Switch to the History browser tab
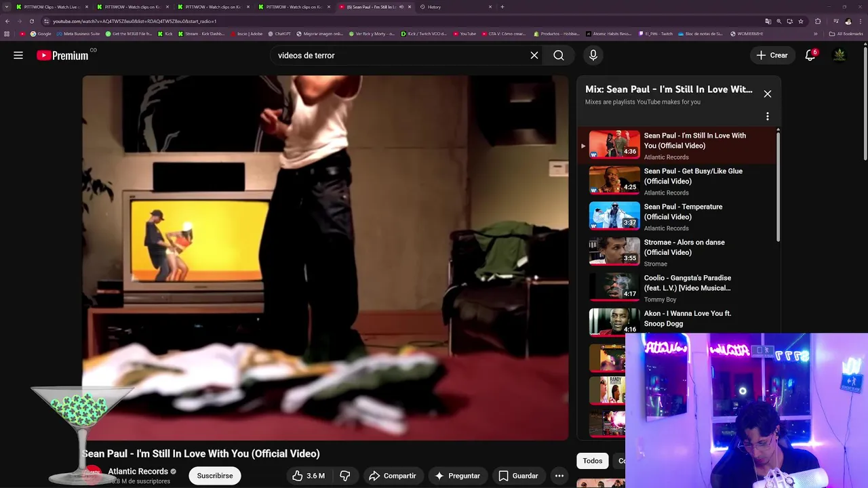Image resolution: width=868 pixels, height=488 pixels. click(x=456, y=7)
